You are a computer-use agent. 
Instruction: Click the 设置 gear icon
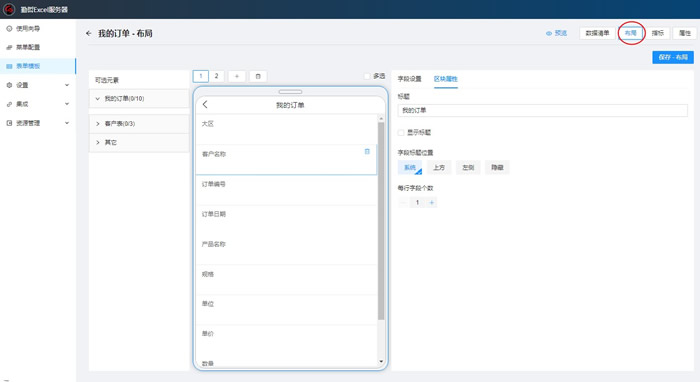[x=9, y=85]
